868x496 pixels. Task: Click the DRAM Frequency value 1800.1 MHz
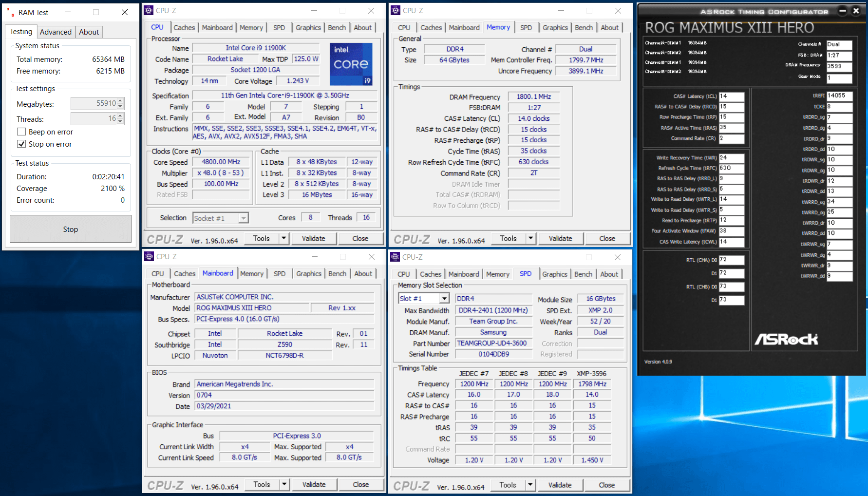[534, 96]
